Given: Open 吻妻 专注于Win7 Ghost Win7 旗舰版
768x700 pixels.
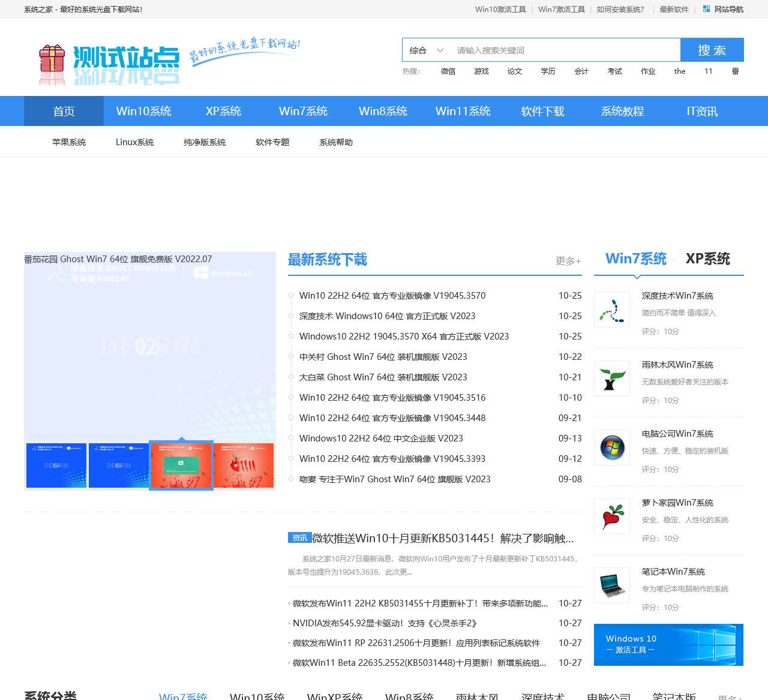Looking at the screenshot, I should 395,479.
